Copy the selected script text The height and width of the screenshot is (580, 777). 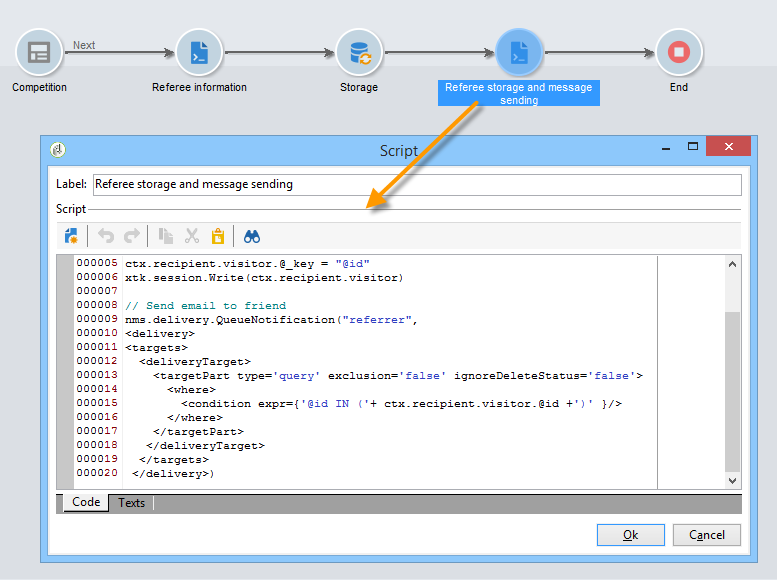coord(166,236)
